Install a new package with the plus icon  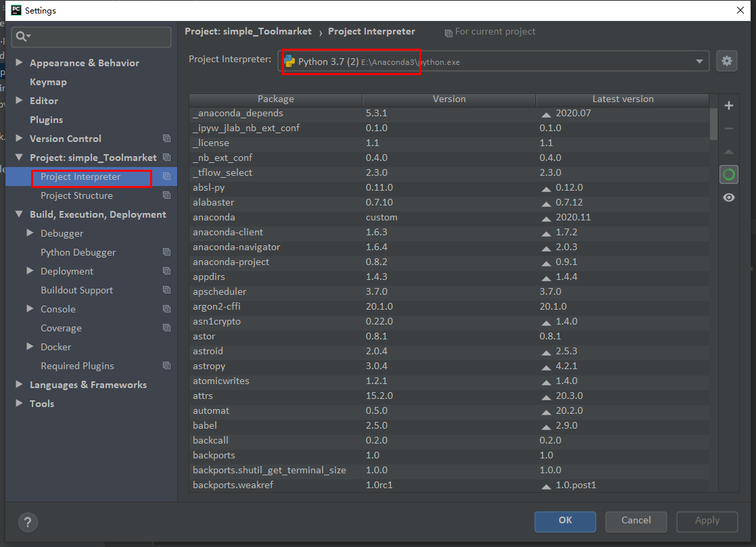click(728, 105)
